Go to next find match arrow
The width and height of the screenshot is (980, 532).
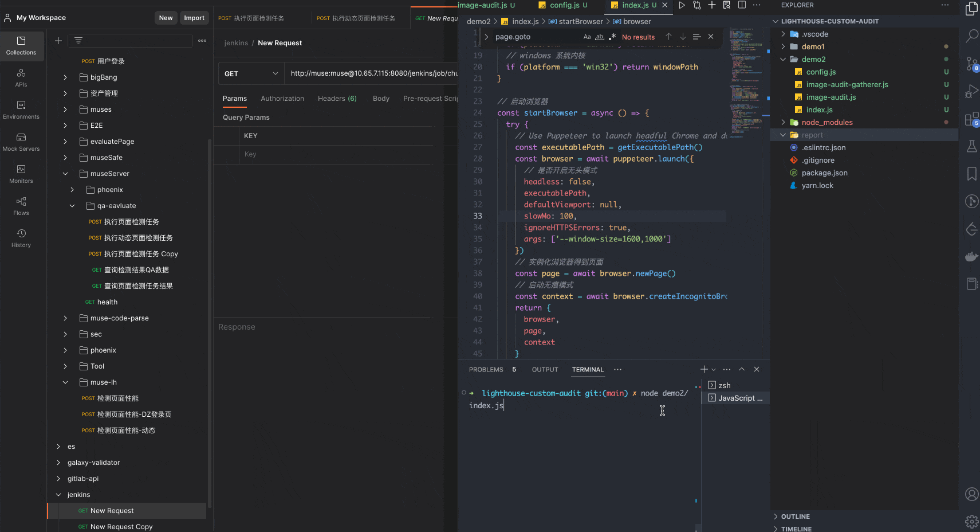pyautogui.click(x=683, y=37)
